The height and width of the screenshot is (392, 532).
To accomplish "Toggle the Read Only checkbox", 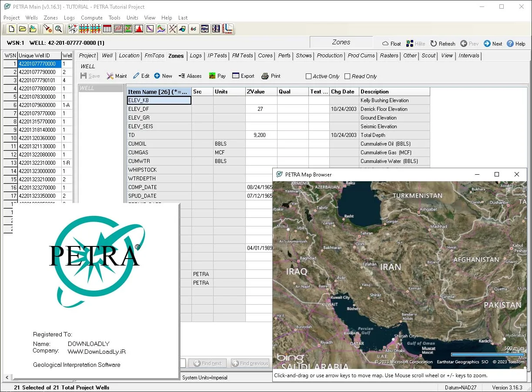I will point(347,76).
